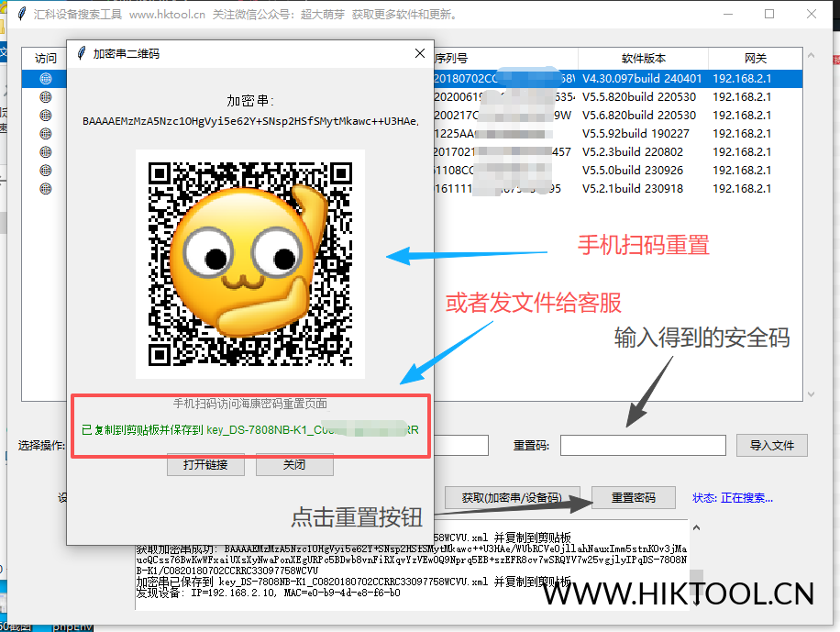
Task: Maximize the main application window
Action: pyautogui.click(x=769, y=14)
